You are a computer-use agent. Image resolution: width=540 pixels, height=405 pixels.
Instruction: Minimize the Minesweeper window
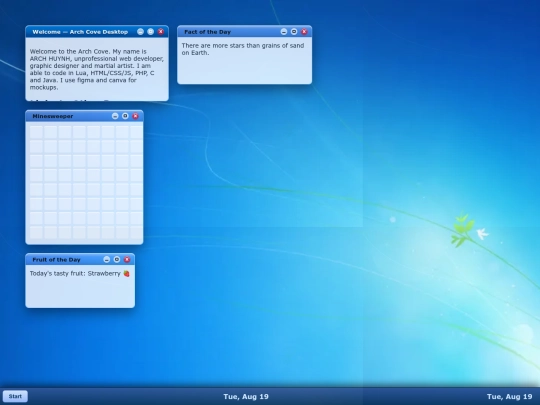115,116
